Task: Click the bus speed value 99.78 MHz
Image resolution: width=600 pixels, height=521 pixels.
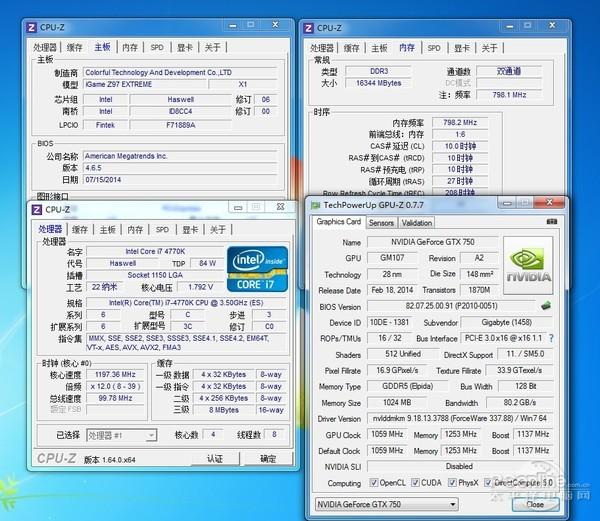Action: [x=116, y=398]
